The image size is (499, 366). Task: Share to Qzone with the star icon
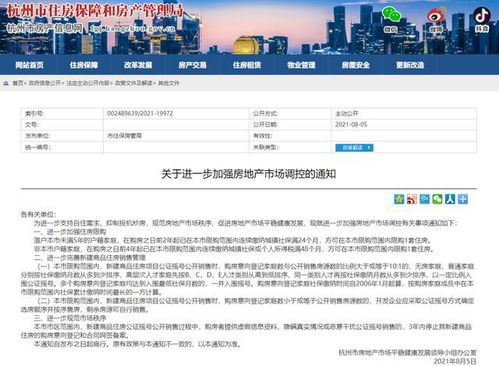[x=399, y=199]
